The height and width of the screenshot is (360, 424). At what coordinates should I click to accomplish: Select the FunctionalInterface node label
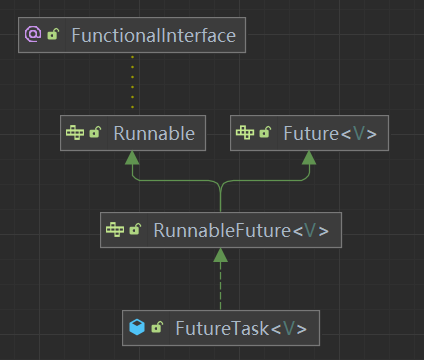coord(154,35)
